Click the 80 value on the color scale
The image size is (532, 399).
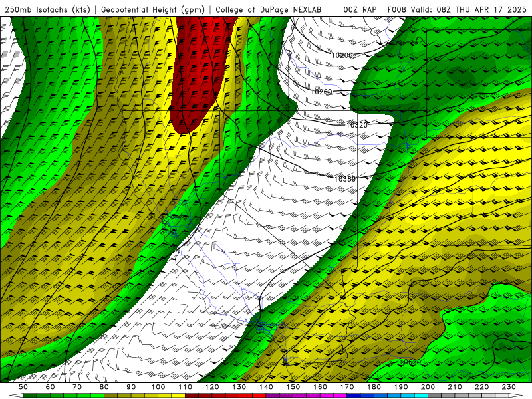(104, 387)
